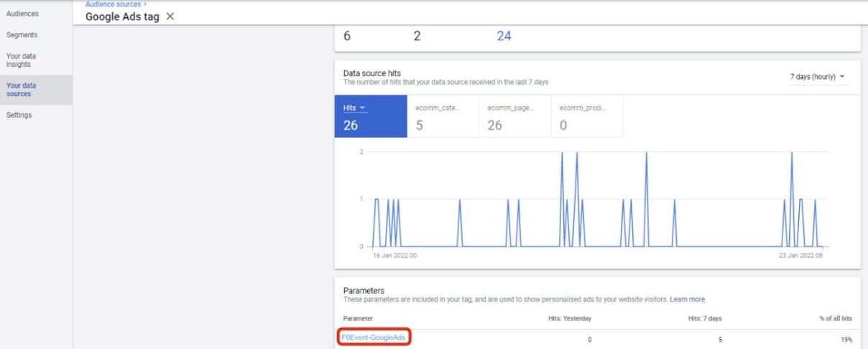Select the ecomm_cate... metric tab
868x349 pixels.
[442, 116]
